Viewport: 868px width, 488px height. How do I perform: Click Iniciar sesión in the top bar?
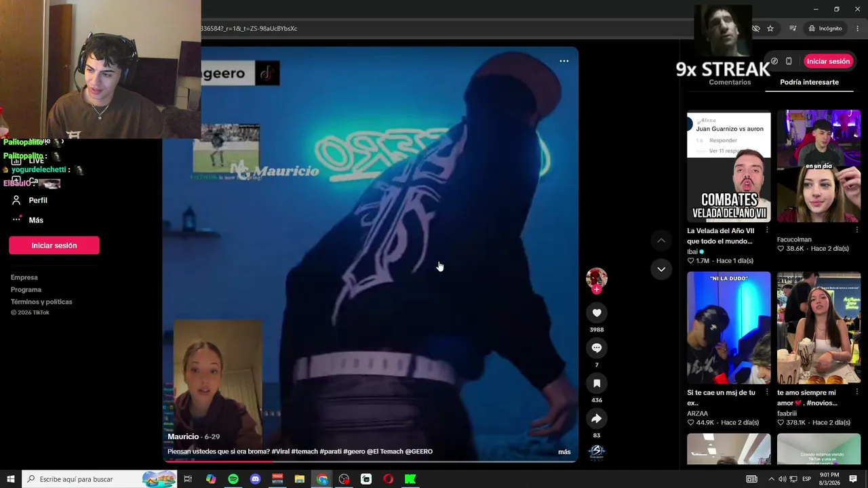click(828, 61)
